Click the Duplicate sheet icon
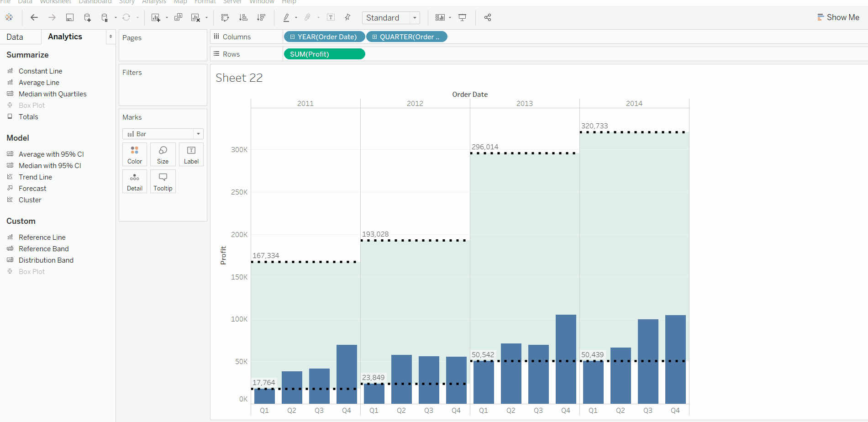The width and height of the screenshot is (868, 422). [x=178, y=17]
